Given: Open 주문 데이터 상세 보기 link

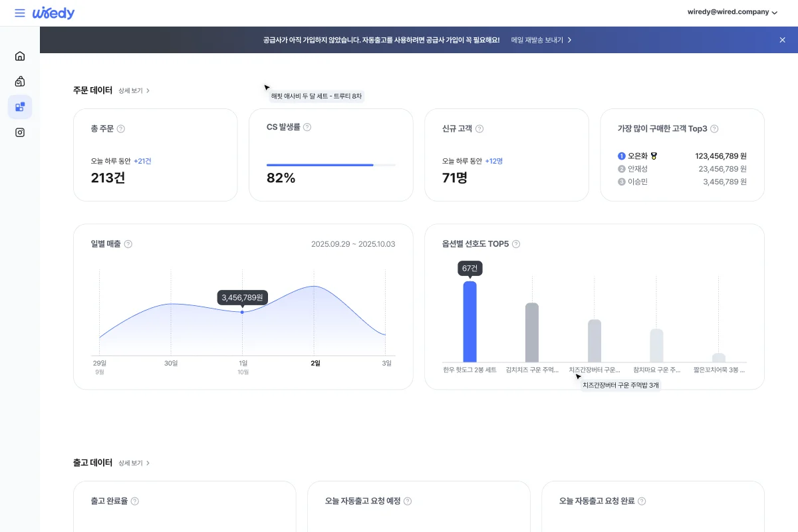Looking at the screenshot, I should tap(134, 90).
